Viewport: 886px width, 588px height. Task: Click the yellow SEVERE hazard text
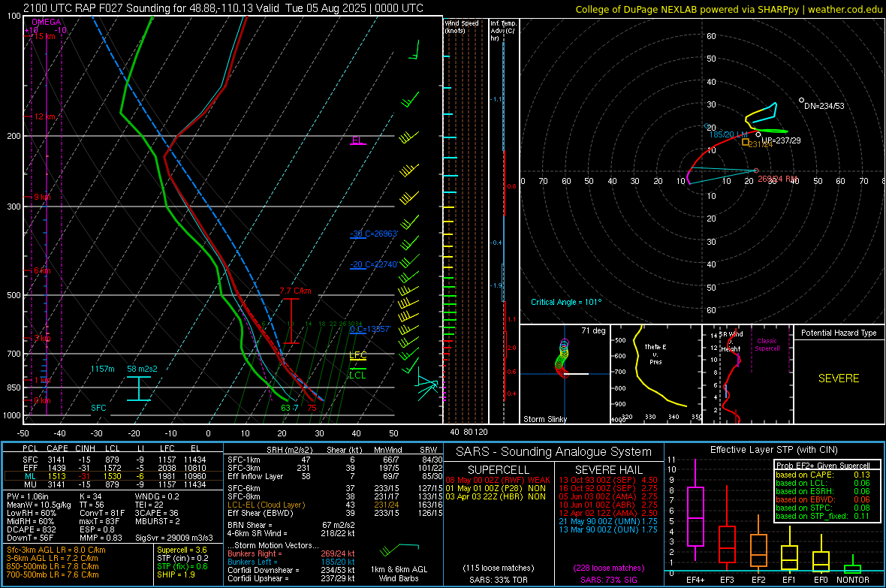pos(839,378)
